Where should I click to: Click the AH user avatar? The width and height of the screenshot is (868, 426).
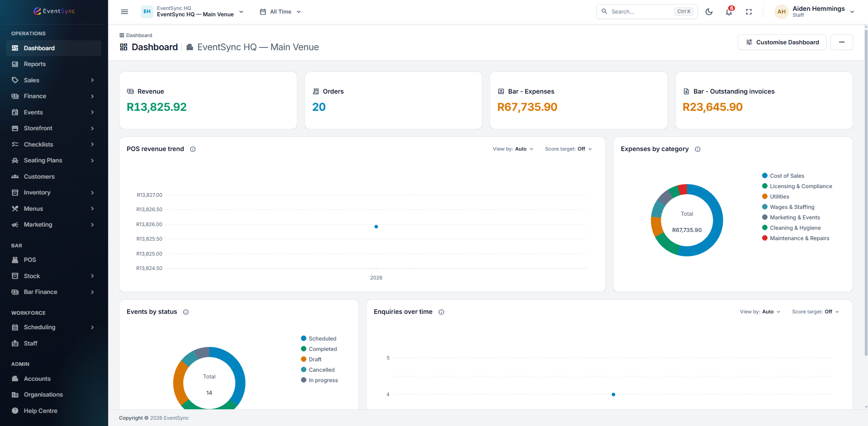click(782, 12)
